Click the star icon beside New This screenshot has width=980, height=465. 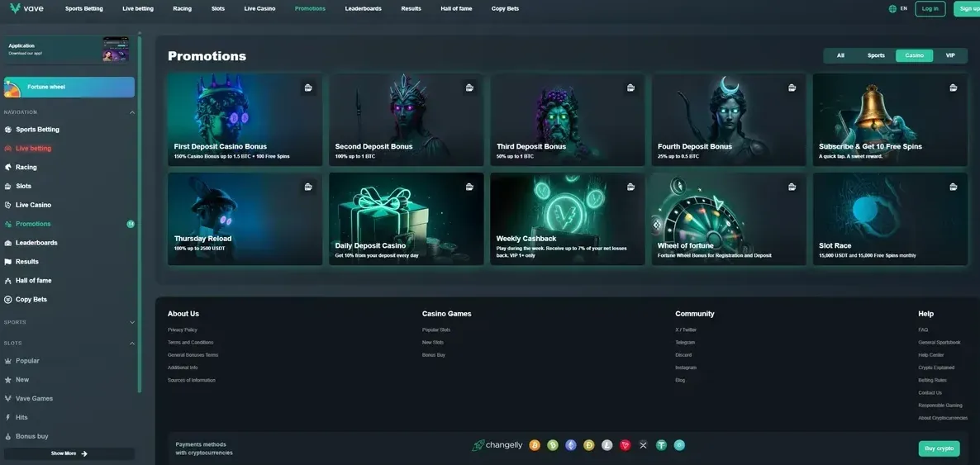[8, 379]
